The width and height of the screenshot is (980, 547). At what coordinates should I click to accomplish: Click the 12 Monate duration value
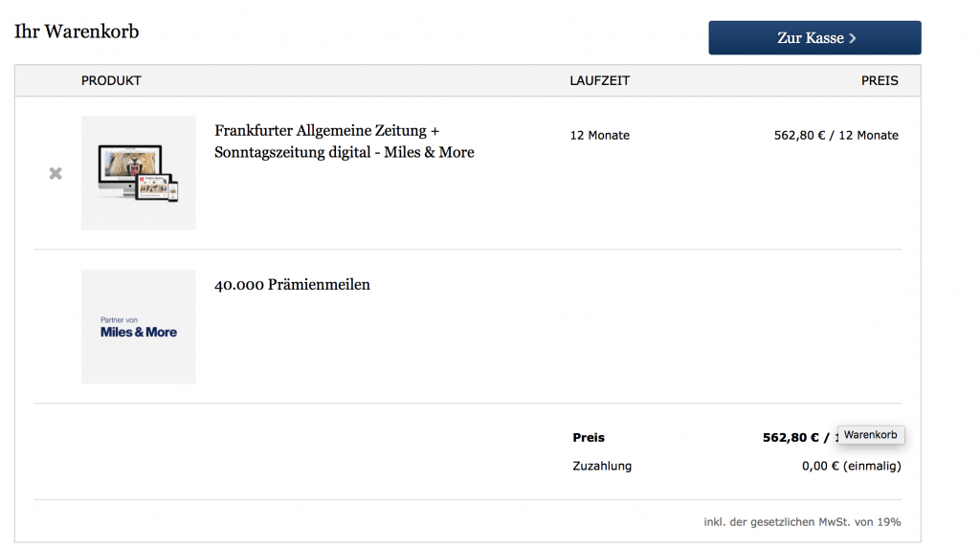pos(599,136)
